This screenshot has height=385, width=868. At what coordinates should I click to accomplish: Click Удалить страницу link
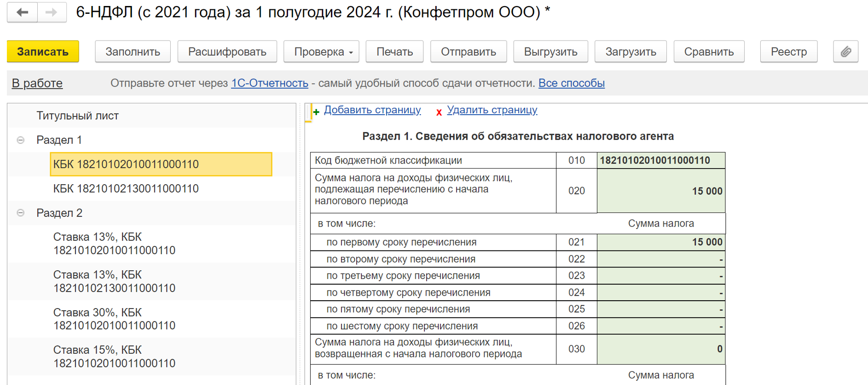pyautogui.click(x=492, y=110)
